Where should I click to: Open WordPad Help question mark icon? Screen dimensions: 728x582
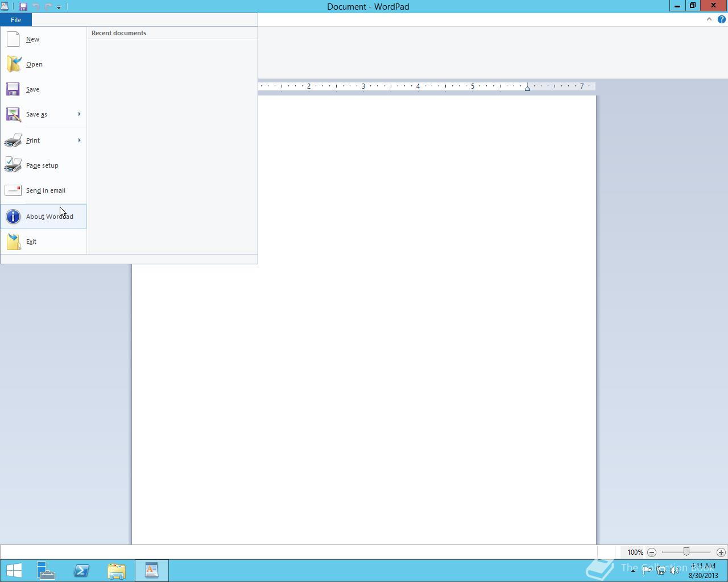(x=722, y=19)
